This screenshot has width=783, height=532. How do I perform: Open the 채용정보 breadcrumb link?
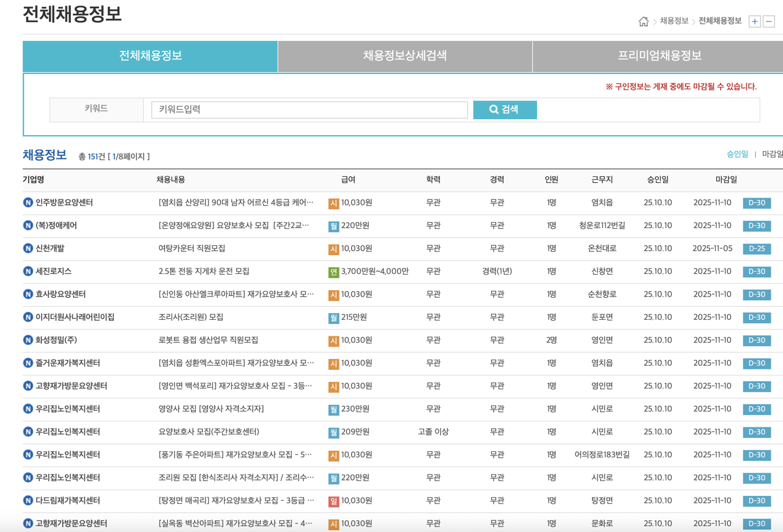coord(674,20)
